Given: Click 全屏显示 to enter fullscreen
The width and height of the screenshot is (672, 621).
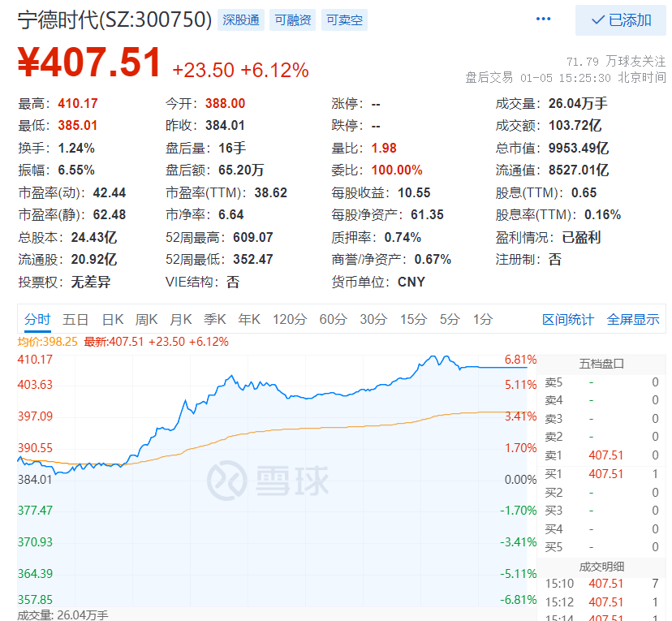Looking at the screenshot, I should [x=632, y=320].
